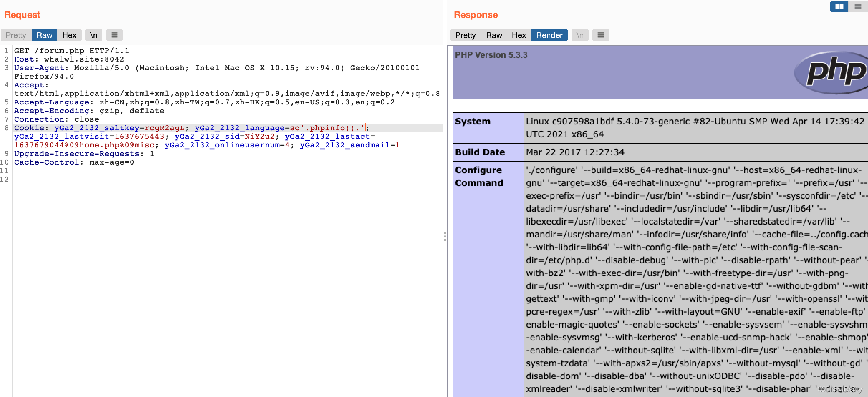Open the Hex tab in Request panel
868x397 pixels.
click(69, 35)
